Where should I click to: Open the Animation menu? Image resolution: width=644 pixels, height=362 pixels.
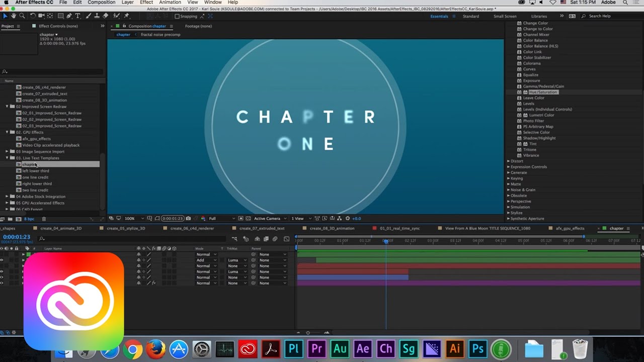coord(170,3)
